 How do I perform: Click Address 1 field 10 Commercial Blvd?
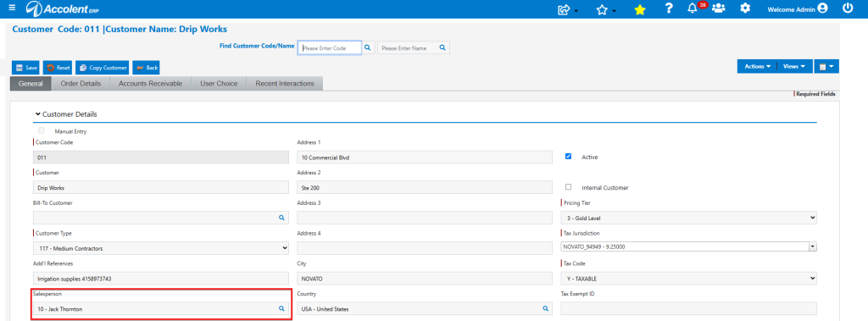pos(425,158)
